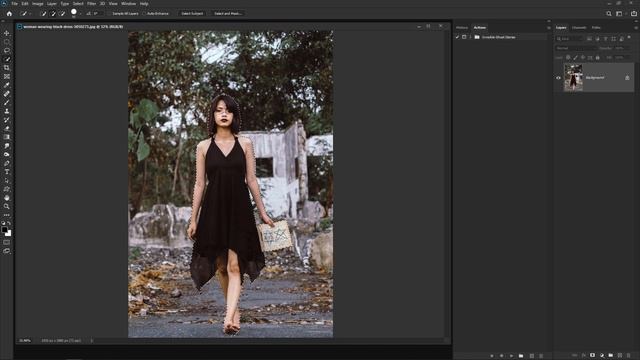Expand the action set folder
Viewport: 640px width, 360px height.
(471, 37)
